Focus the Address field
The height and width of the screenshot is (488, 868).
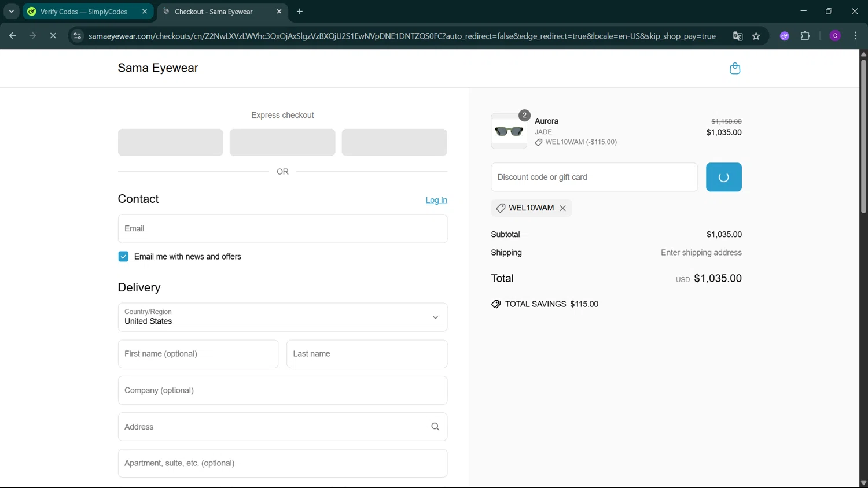[x=282, y=427]
